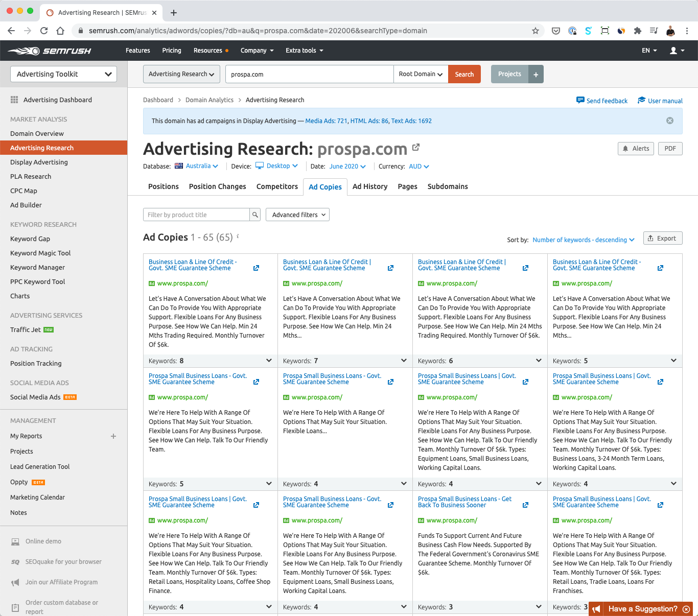The image size is (698, 616).
Task: Change the sort order dropdown
Action: click(584, 240)
